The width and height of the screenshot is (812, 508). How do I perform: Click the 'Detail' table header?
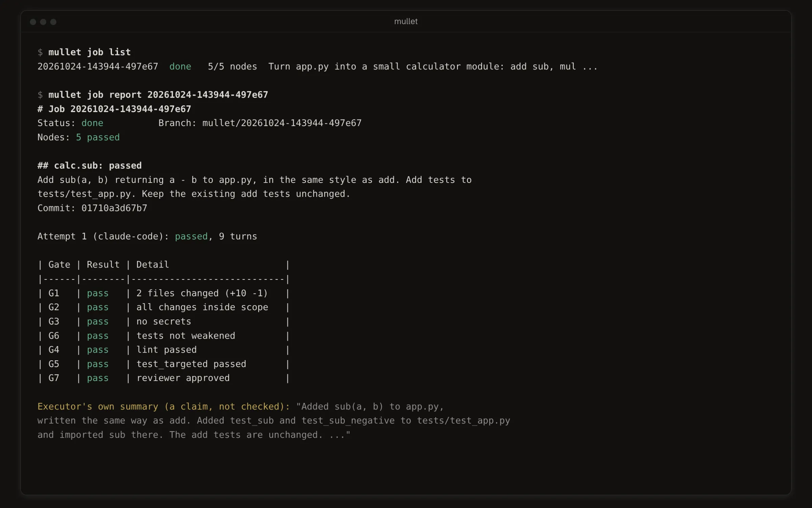(153, 264)
